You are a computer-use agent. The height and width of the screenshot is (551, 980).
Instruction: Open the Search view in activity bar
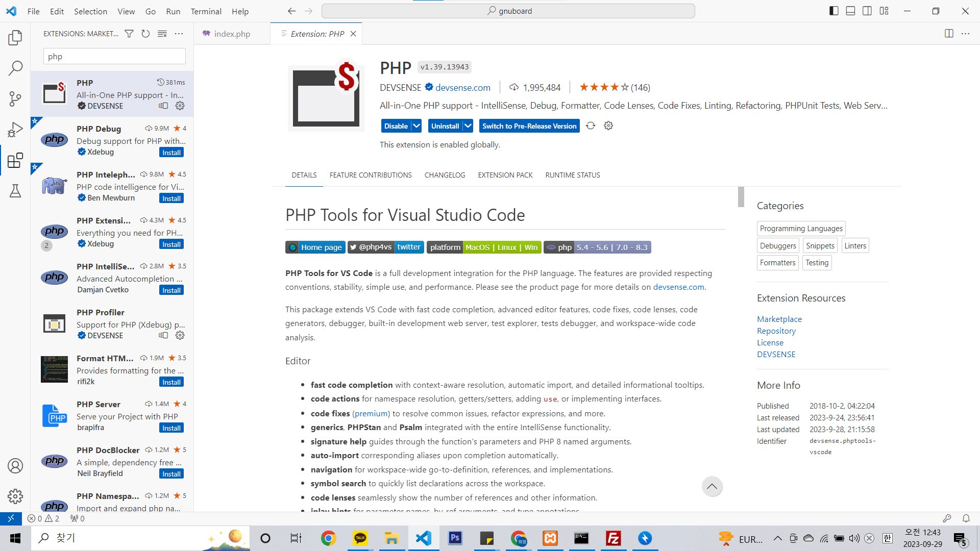pos(15,68)
